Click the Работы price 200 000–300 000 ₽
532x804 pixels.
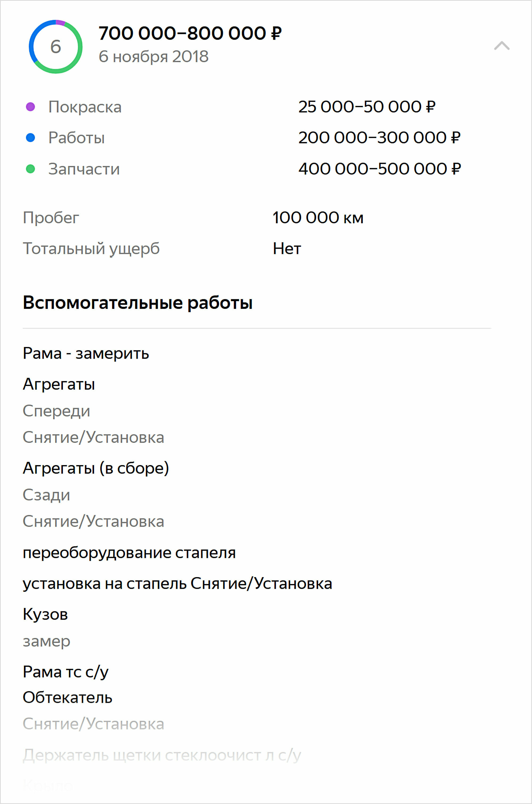(379, 138)
